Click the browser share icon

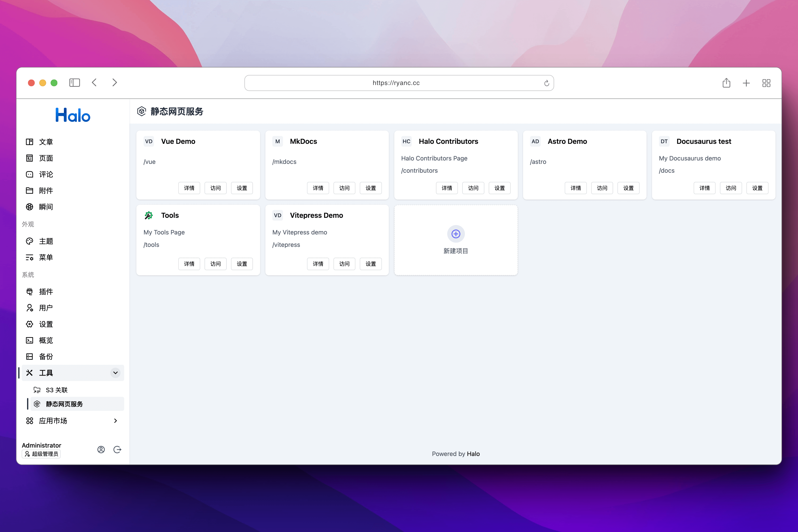tap(726, 83)
